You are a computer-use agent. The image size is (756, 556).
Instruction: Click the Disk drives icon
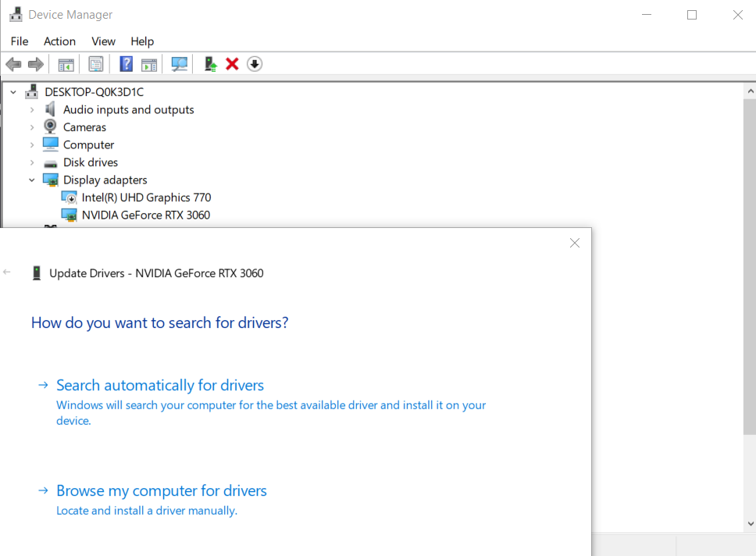click(51, 164)
